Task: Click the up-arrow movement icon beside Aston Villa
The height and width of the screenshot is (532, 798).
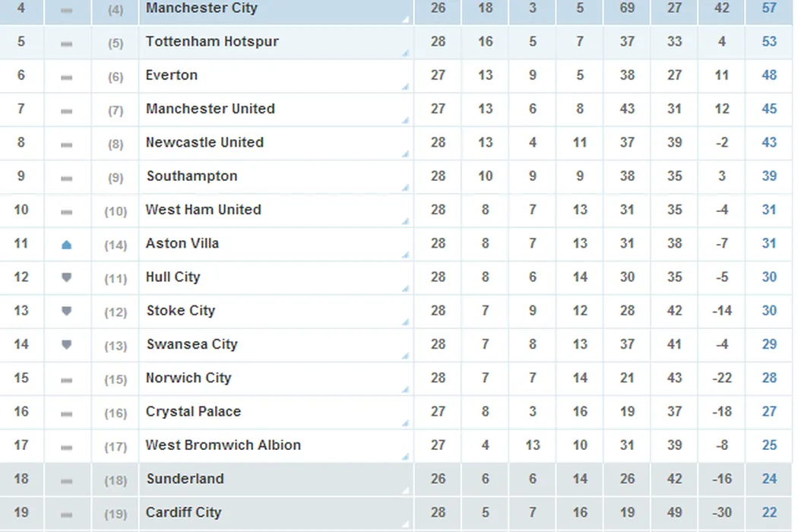Action: (x=66, y=245)
